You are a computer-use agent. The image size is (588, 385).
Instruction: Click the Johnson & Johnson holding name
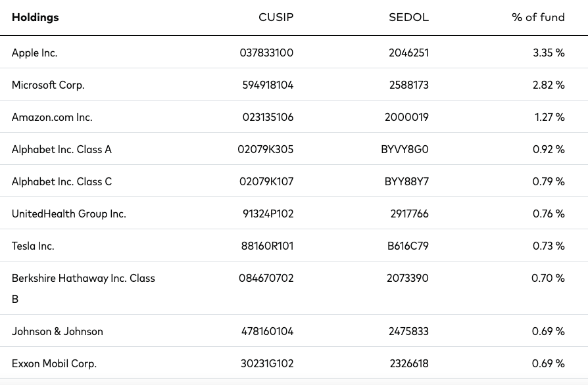(x=57, y=331)
